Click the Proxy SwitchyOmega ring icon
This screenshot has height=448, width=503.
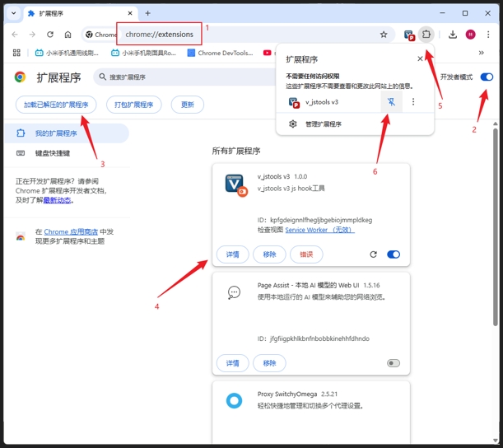234,400
